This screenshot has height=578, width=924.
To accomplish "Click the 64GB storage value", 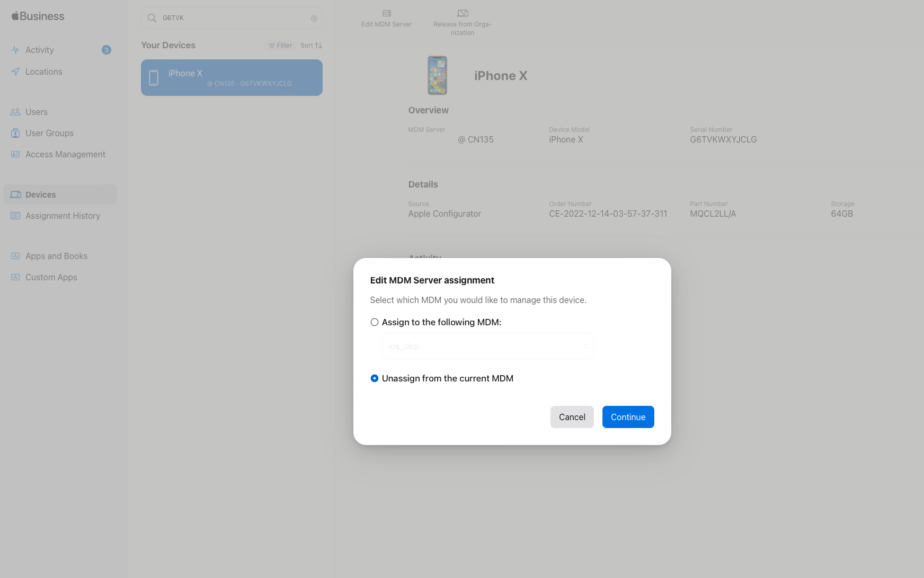I will coord(842,214).
